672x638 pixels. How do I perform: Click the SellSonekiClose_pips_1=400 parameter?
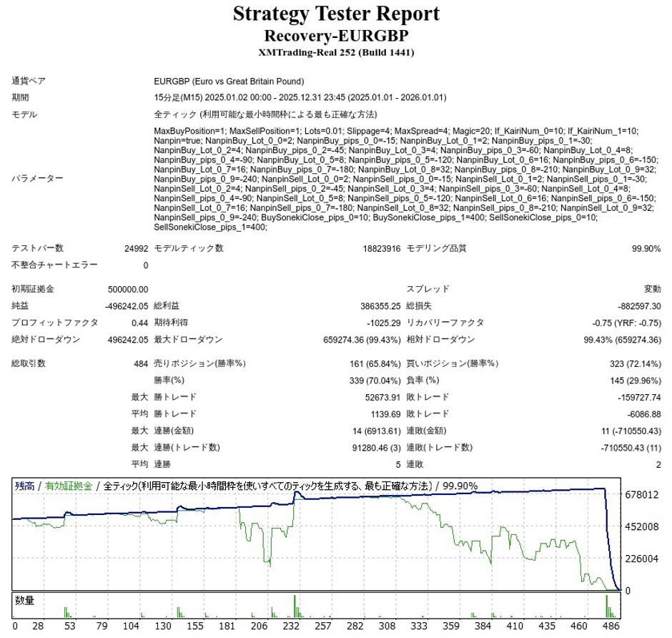pyautogui.click(x=210, y=227)
